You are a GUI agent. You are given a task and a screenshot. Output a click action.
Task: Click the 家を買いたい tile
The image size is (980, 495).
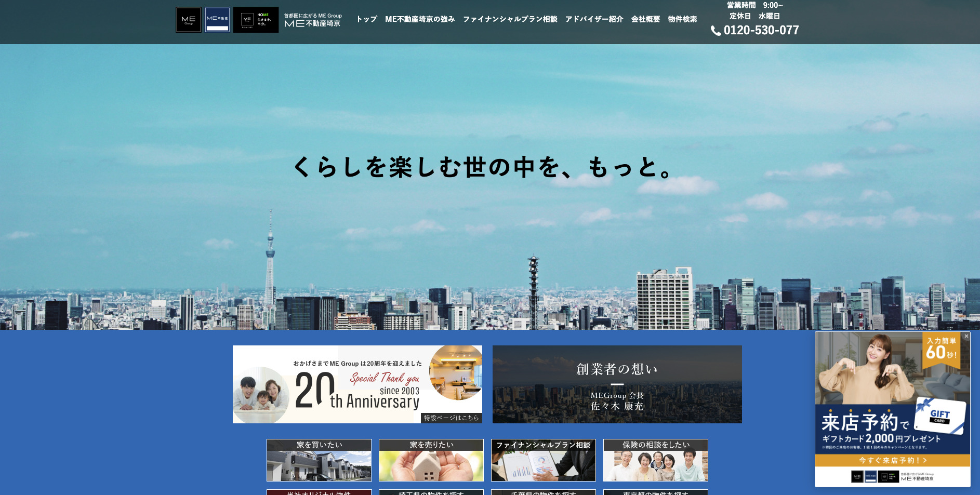pyautogui.click(x=319, y=460)
